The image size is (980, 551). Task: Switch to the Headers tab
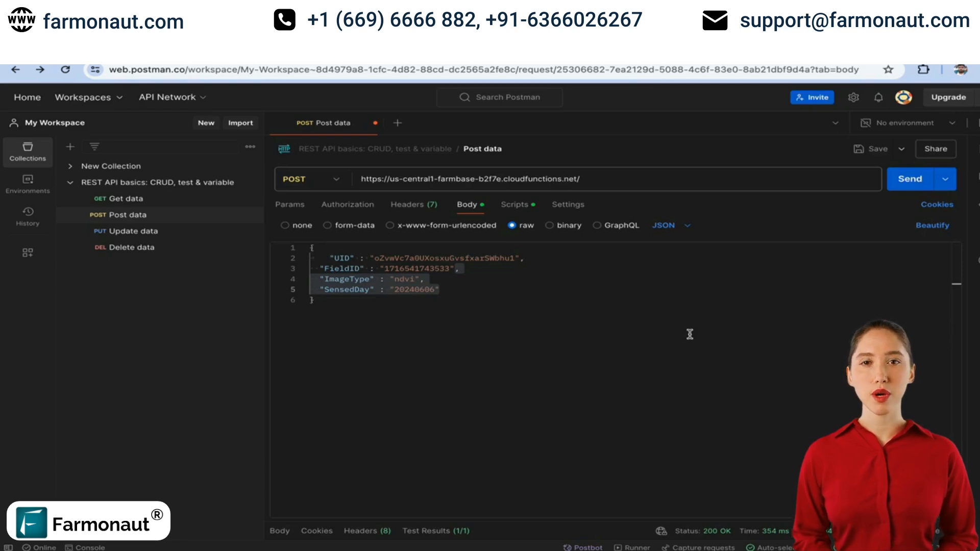coord(413,204)
